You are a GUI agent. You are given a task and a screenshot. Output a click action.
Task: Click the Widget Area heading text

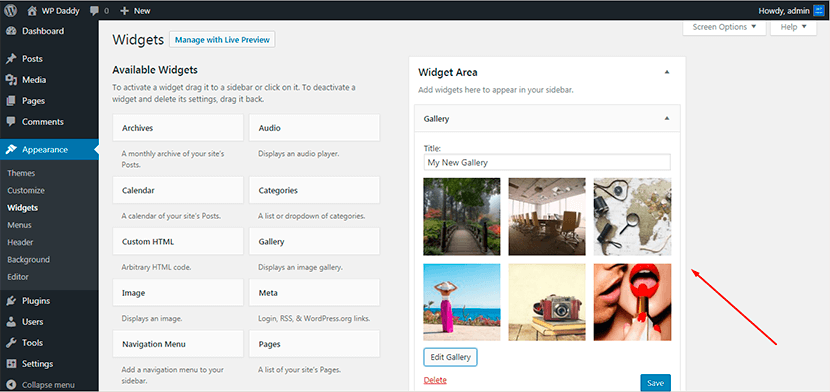(x=448, y=72)
